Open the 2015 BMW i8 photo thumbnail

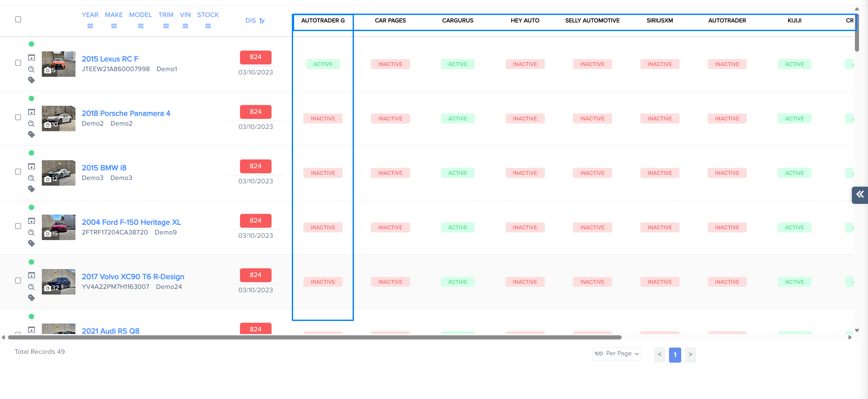[x=58, y=173]
